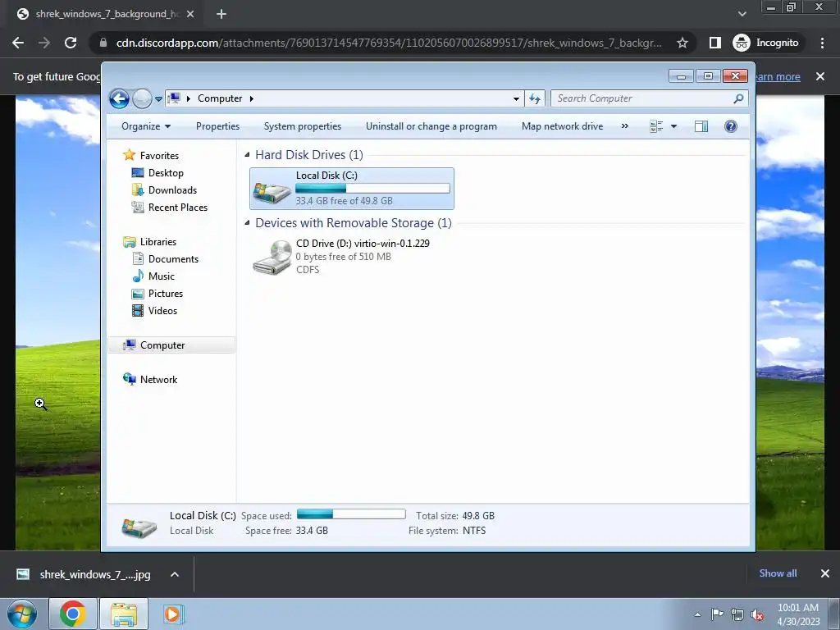Open Windows Media Player from taskbar
This screenshot has height=630, width=840.
pos(172,614)
